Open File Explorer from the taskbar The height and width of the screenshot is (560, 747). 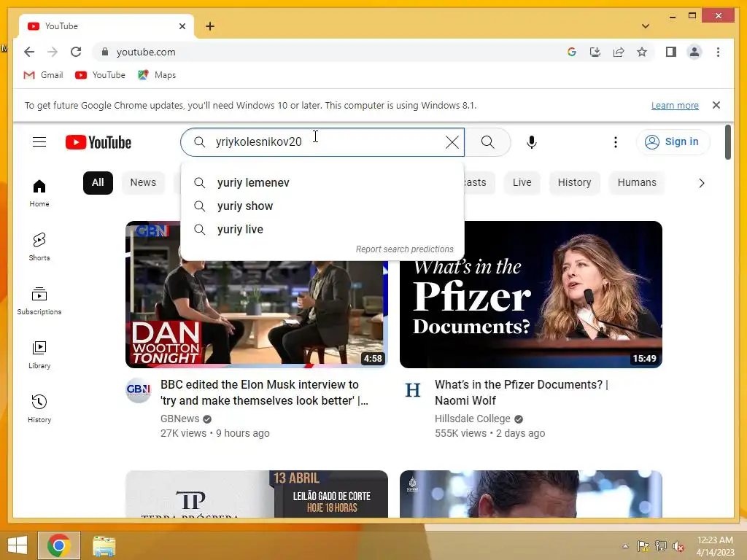104,545
